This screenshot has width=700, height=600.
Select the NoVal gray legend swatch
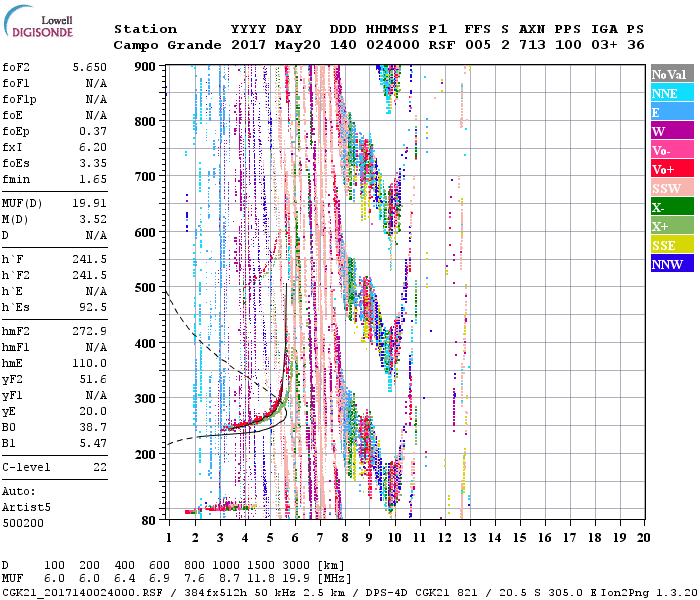pos(672,75)
